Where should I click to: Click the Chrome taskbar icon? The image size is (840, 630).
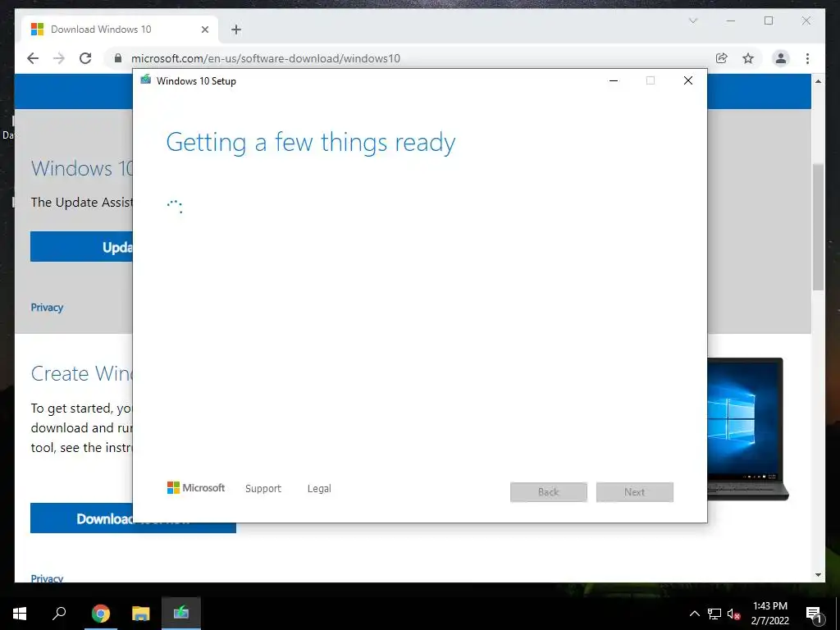point(101,614)
